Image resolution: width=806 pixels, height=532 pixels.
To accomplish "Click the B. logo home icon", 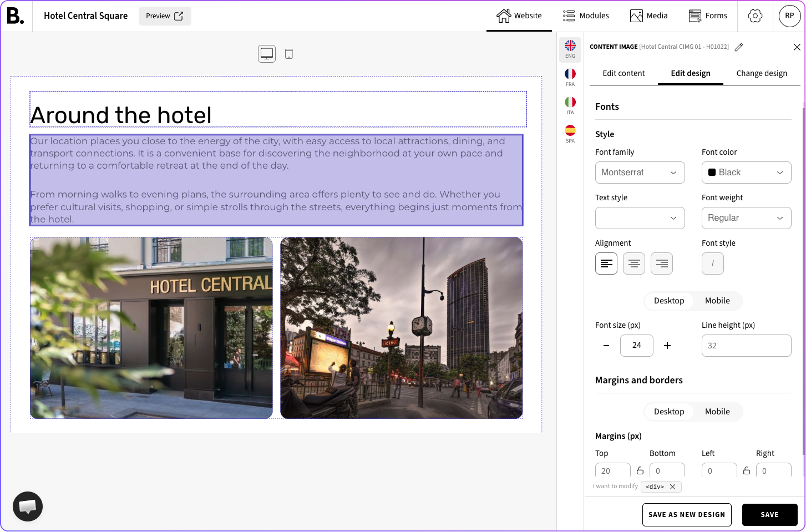I will [16, 16].
